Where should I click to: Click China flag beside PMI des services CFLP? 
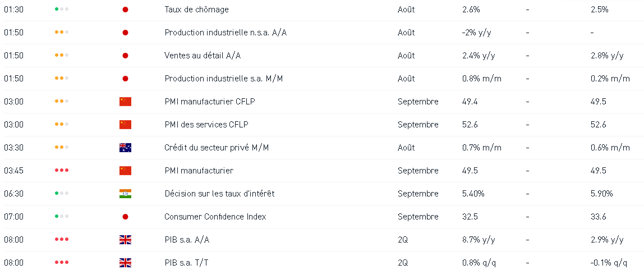click(125, 125)
